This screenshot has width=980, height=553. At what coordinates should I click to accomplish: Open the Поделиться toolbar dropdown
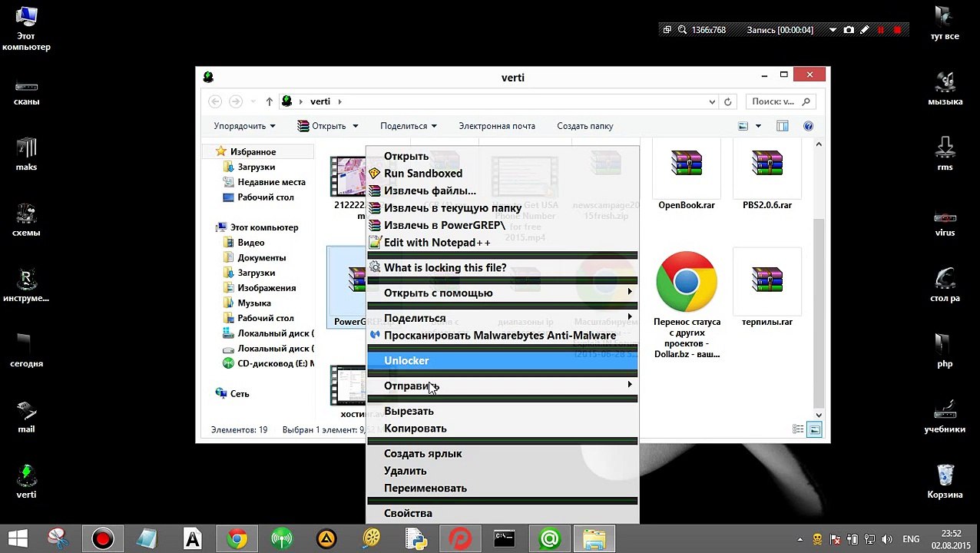click(x=408, y=126)
